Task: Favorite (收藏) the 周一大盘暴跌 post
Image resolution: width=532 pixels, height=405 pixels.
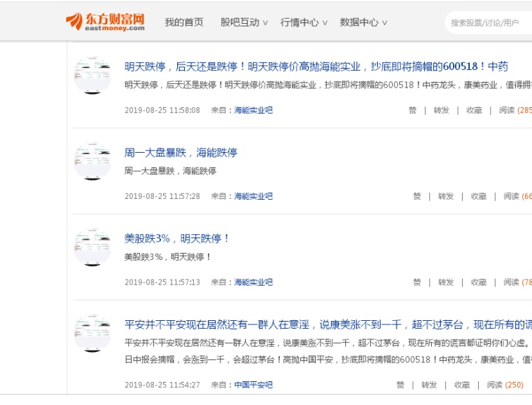Action: click(x=478, y=196)
